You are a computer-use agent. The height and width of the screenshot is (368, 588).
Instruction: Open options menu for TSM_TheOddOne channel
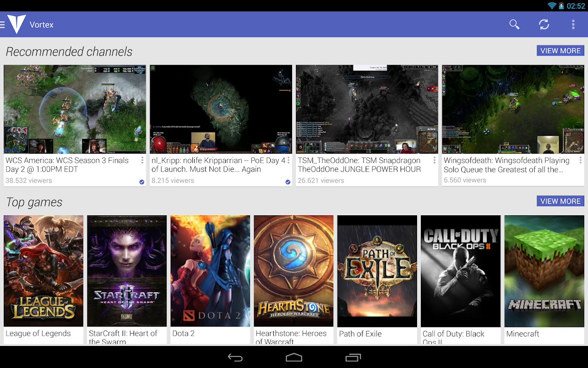point(434,161)
